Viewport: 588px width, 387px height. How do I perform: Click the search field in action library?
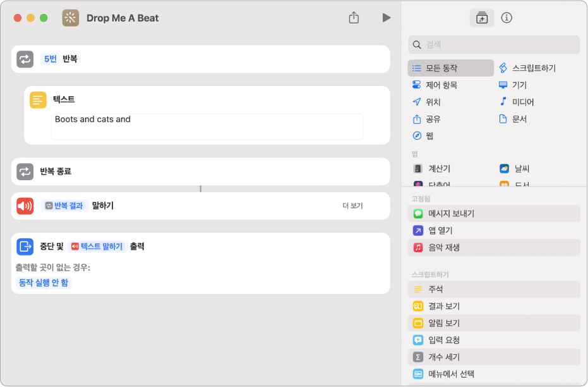click(x=494, y=45)
